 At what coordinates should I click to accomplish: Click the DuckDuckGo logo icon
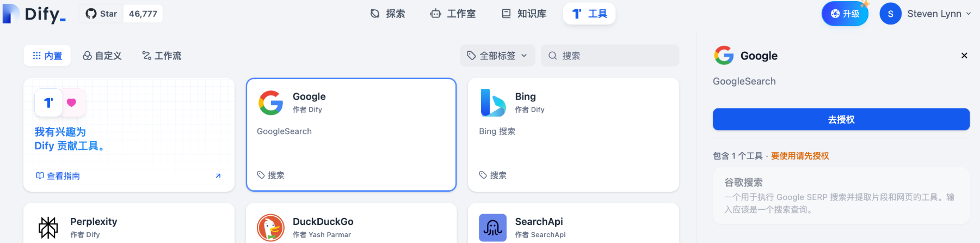tap(271, 228)
